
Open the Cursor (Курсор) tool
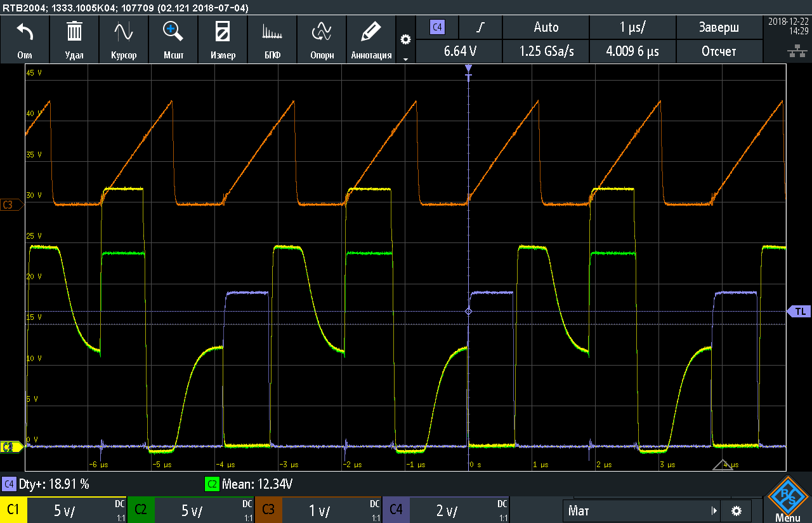click(x=124, y=39)
